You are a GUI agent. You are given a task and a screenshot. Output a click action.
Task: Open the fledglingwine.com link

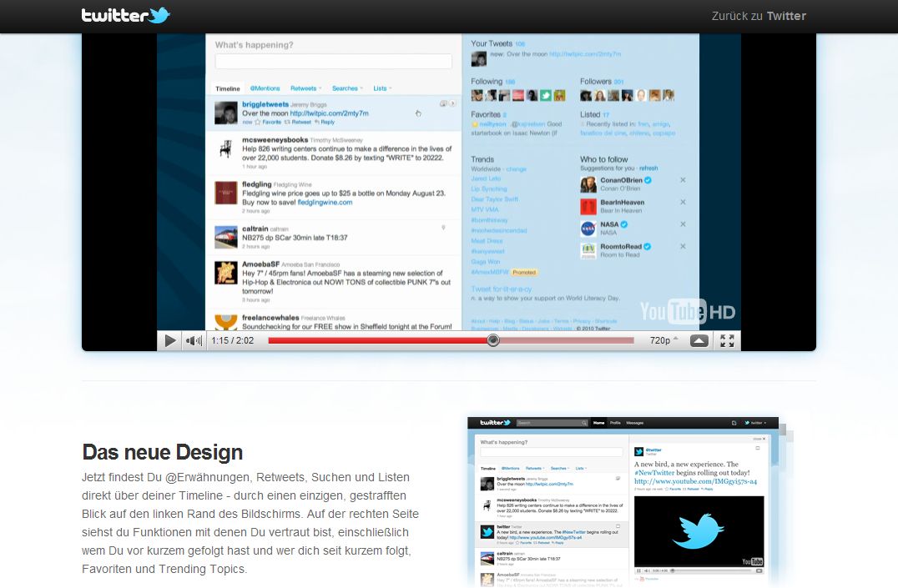325,202
